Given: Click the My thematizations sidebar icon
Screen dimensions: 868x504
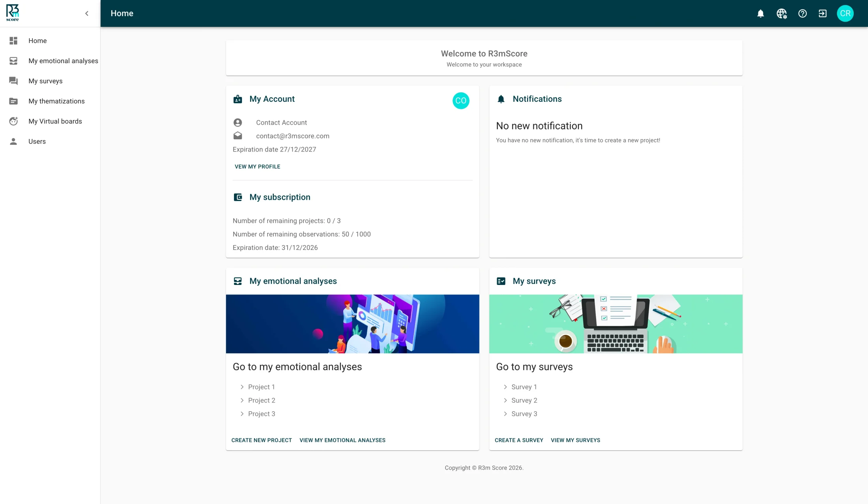Looking at the screenshot, I should (13, 101).
